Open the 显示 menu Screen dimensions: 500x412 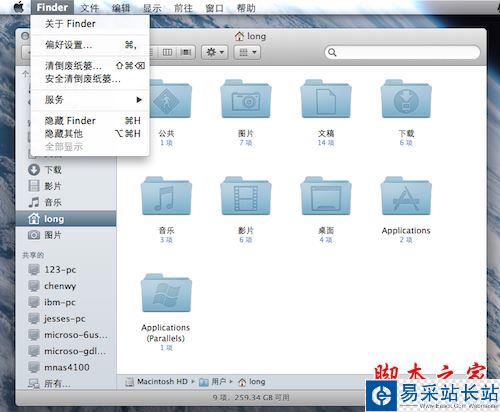click(152, 7)
